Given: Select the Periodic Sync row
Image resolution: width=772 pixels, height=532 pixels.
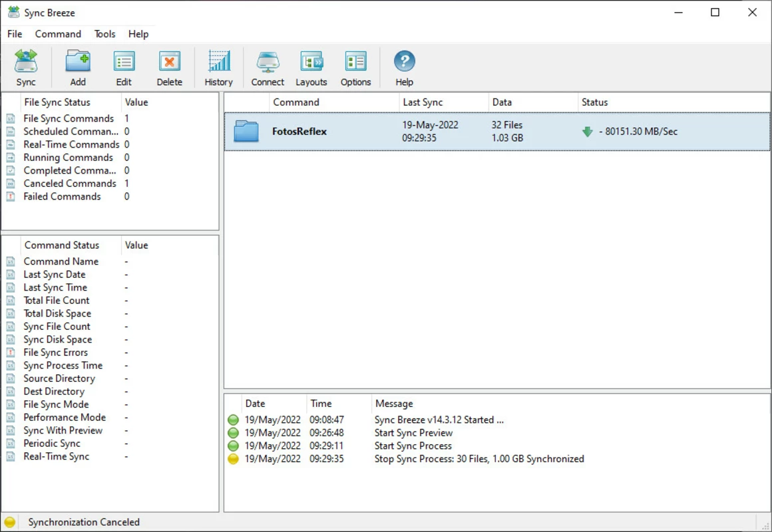Looking at the screenshot, I should [110, 444].
